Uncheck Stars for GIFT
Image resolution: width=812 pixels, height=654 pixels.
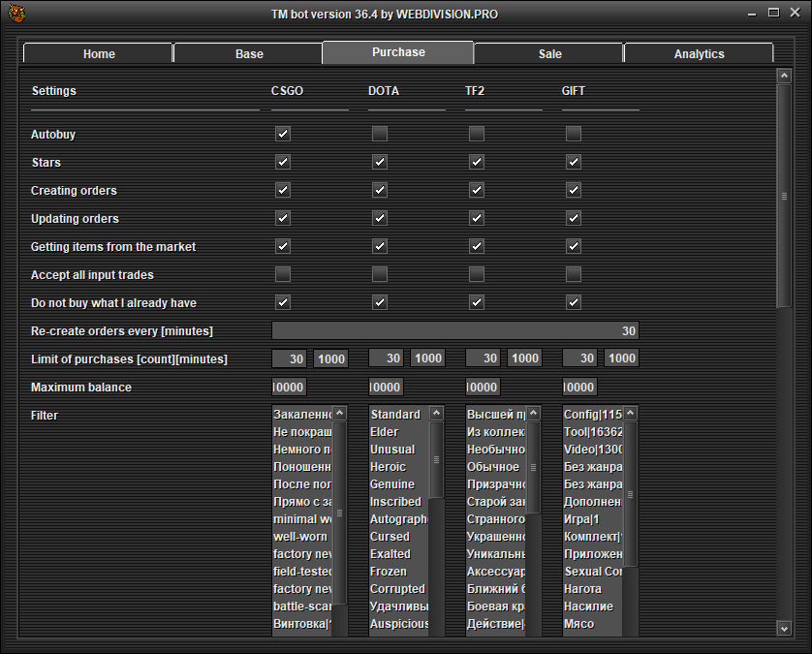tap(574, 162)
